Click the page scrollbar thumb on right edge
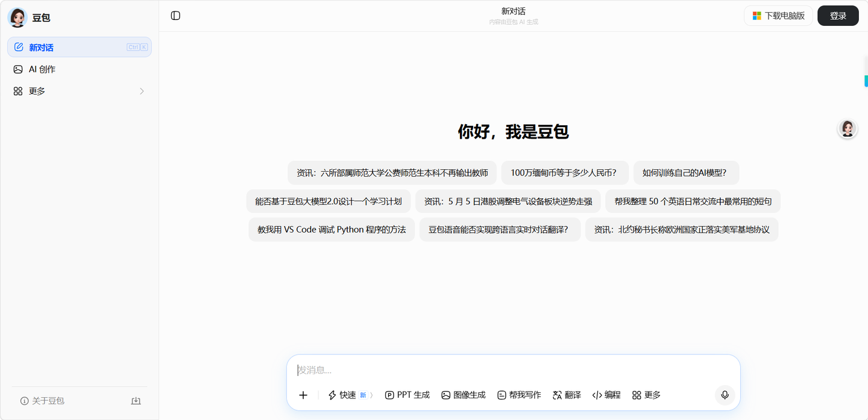This screenshot has height=420, width=868. coord(866,81)
